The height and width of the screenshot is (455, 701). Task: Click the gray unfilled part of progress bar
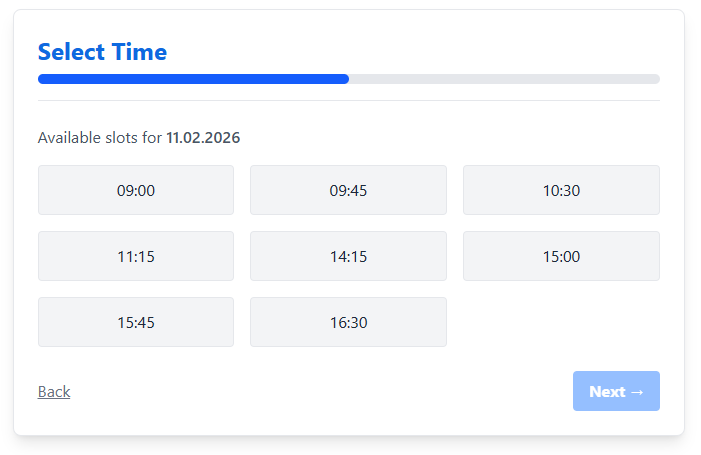point(500,79)
